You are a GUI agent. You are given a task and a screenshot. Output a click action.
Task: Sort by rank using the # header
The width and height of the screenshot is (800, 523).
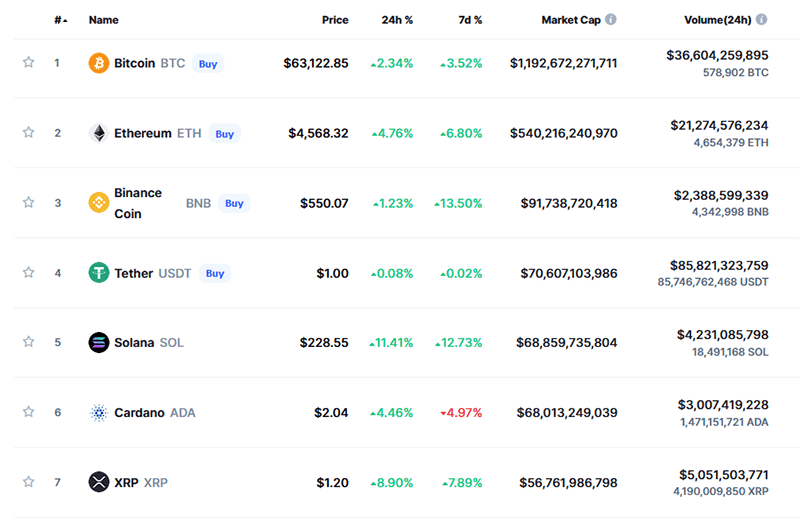61,20
